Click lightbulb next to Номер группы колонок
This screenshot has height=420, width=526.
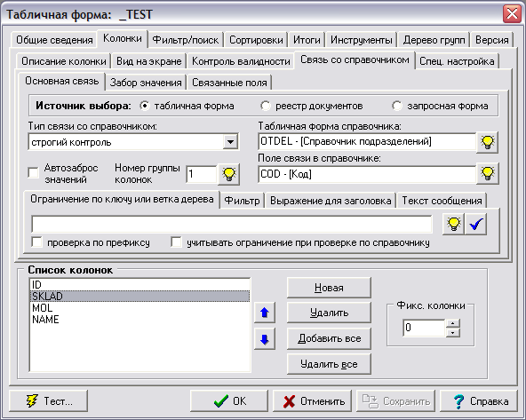pos(228,174)
